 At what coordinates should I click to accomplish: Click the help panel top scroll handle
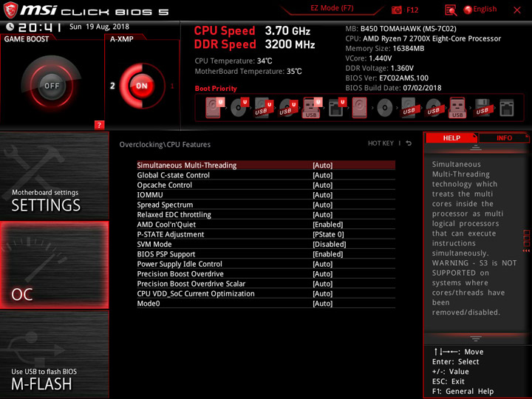(x=476, y=148)
